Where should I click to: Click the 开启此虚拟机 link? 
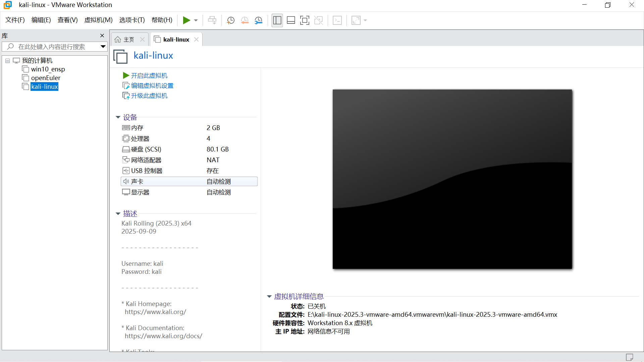point(149,76)
